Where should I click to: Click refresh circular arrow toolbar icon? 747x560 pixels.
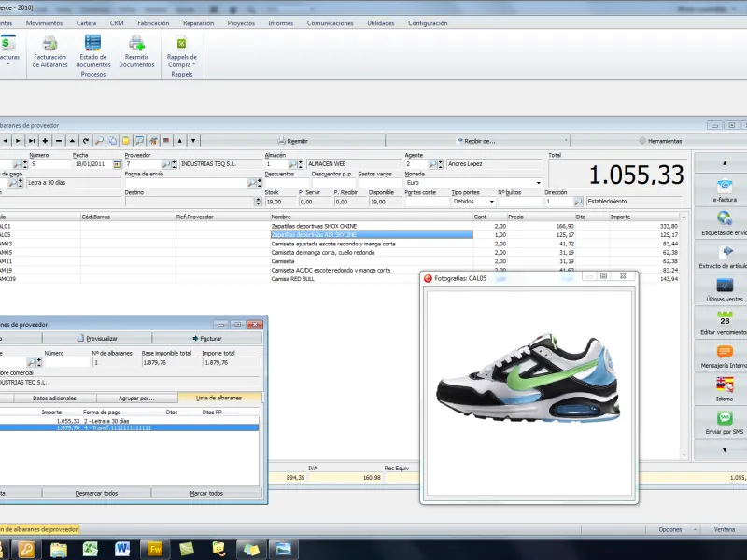pos(86,141)
